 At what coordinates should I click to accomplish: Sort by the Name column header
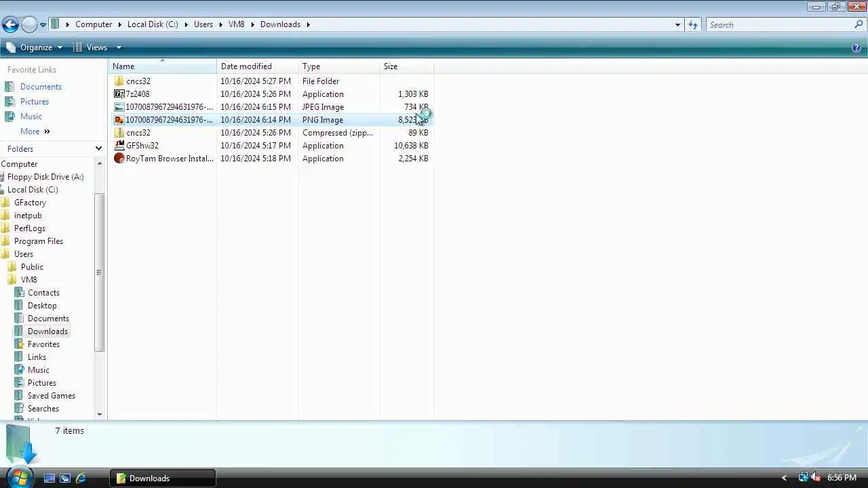click(x=163, y=66)
